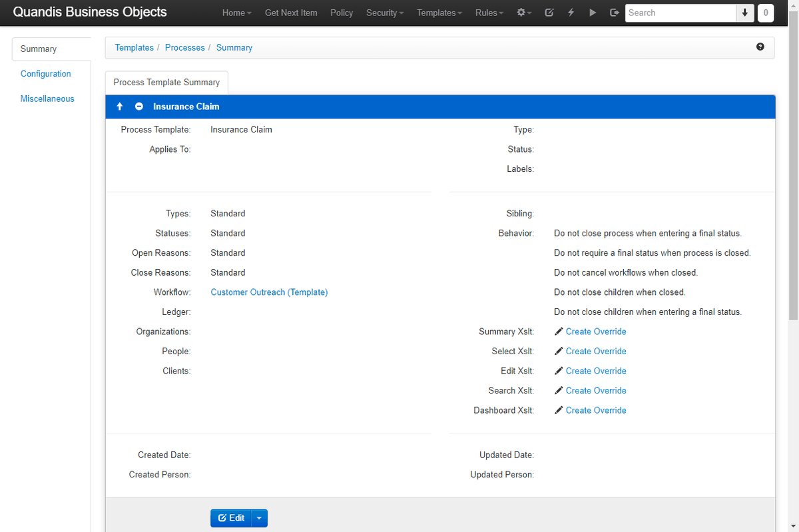Focus the Search input field
This screenshot has width=799, height=532.
(x=680, y=13)
